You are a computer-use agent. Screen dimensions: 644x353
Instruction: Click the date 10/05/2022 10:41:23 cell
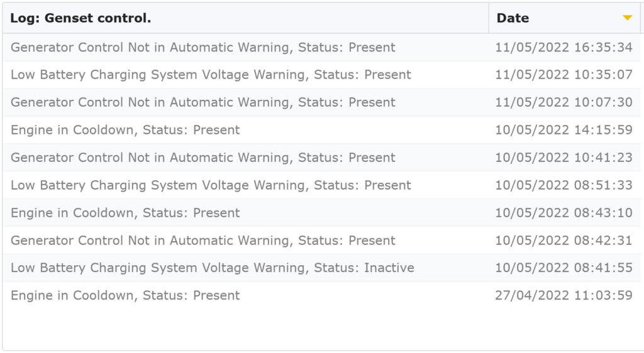(563, 158)
